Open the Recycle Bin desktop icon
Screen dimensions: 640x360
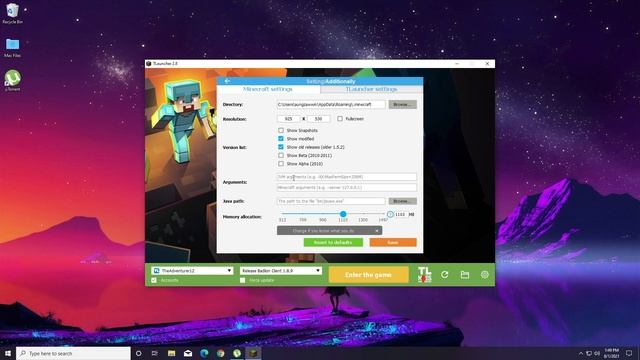point(12,13)
